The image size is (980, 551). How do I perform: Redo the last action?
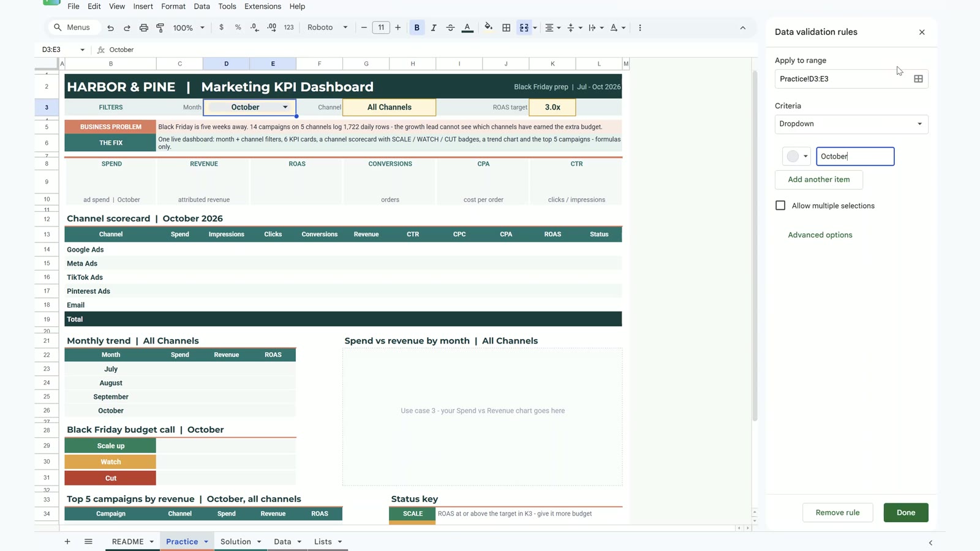pos(127,28)
